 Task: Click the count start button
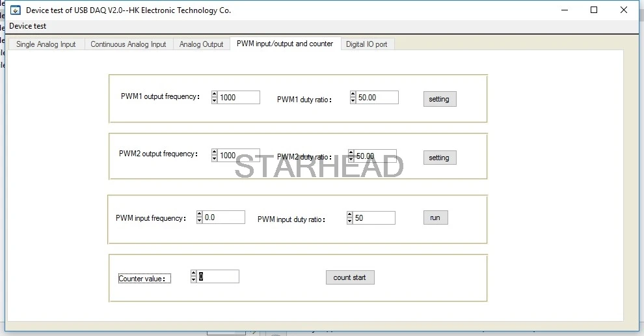(x=350, y=277)
